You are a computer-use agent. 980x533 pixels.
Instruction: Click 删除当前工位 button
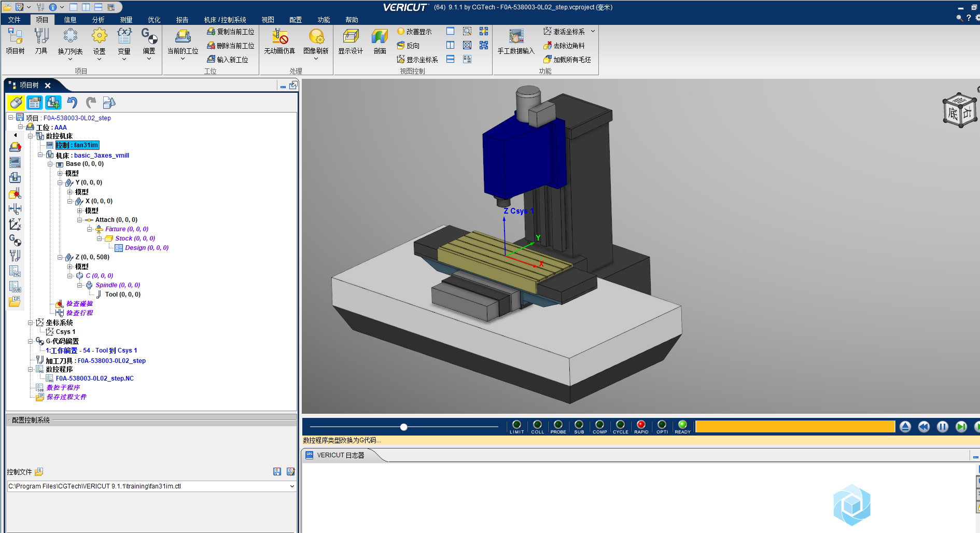pyautogui.click(x=231, y=46)
